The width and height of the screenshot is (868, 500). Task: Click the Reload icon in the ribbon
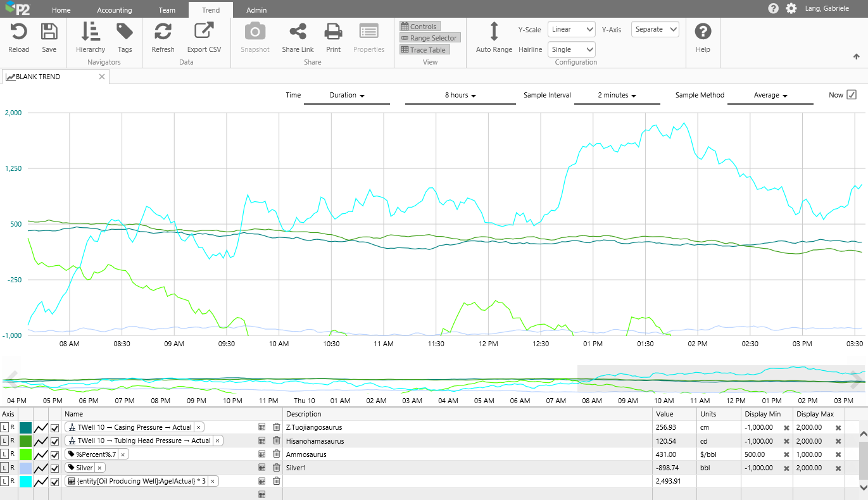[x=19, y=32]
